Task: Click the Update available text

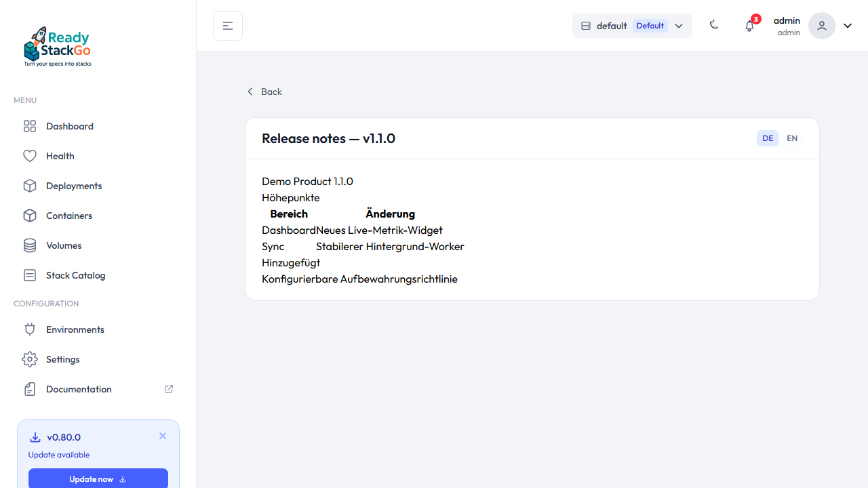Action: [59, 455]
